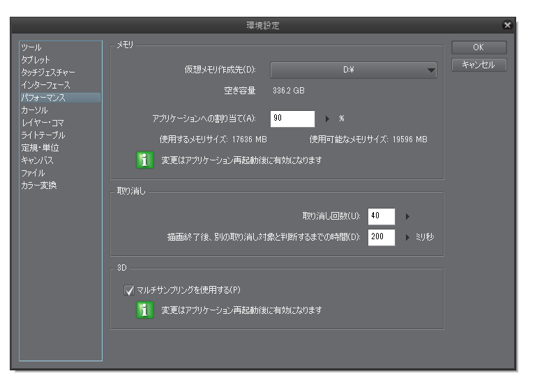The image size is (535, 392).
Task: Close the 環境設定 dialog with X
Action: (507, 26)
